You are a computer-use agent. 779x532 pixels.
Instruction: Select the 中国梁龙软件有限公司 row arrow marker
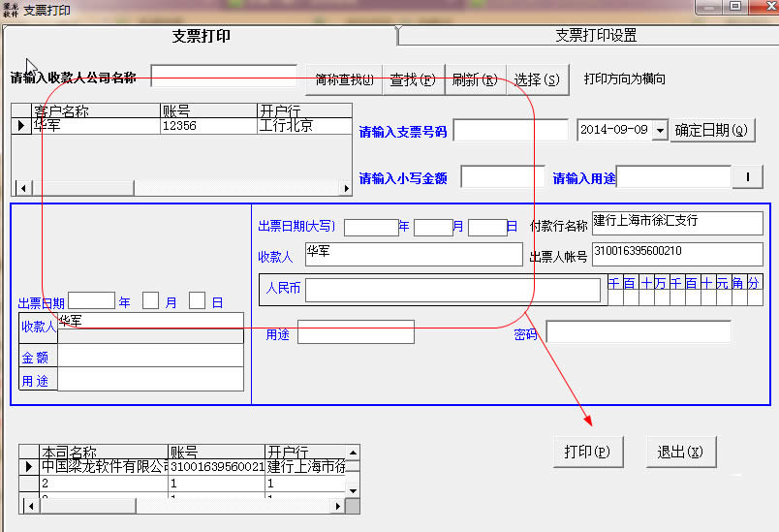(29, 467)
